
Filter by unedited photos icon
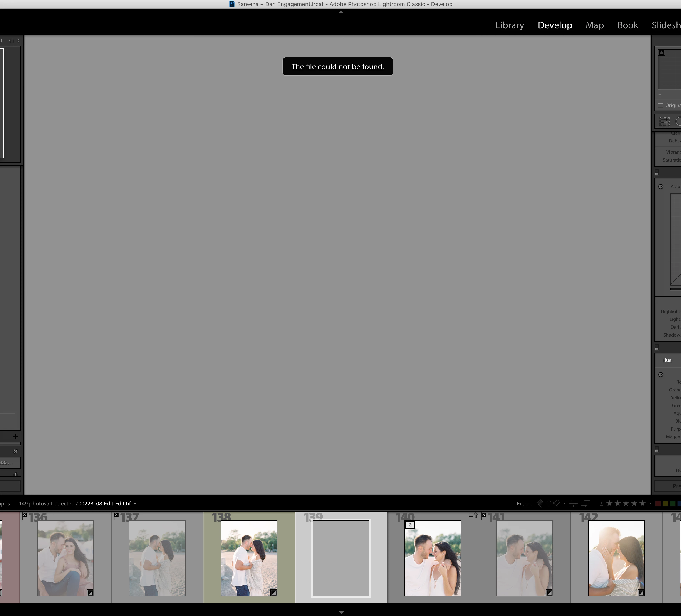[x=585, y=503]
